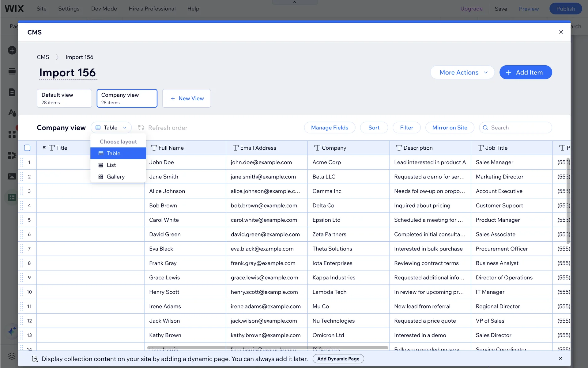This screenshot has height=368, width=588.
Task: Open the Settings menu in top bar
Action: [69, 9]
